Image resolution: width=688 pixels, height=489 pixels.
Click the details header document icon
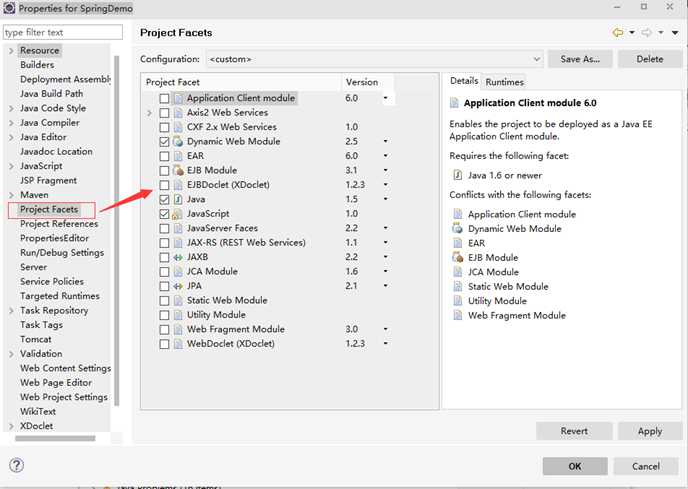(x=455, y=103)
